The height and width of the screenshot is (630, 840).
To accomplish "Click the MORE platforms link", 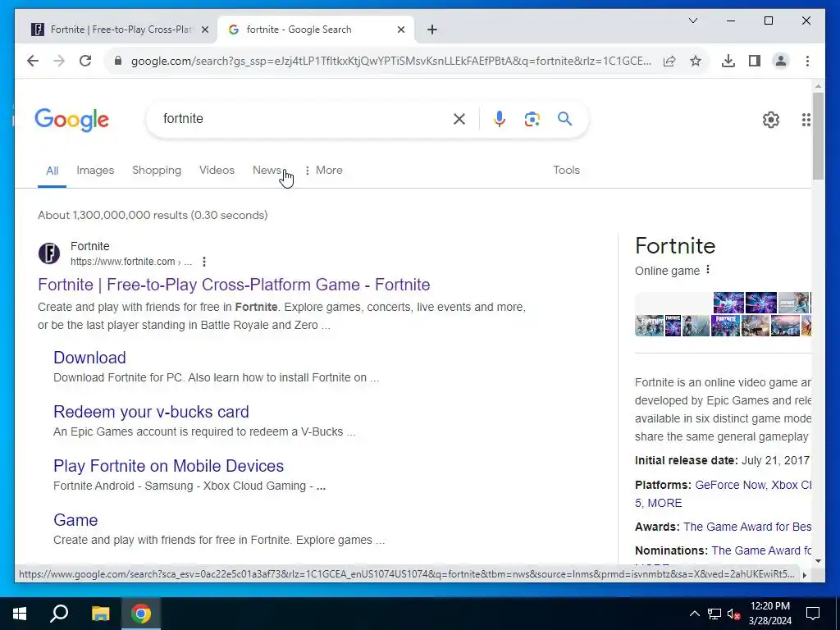I will [664, 503].
